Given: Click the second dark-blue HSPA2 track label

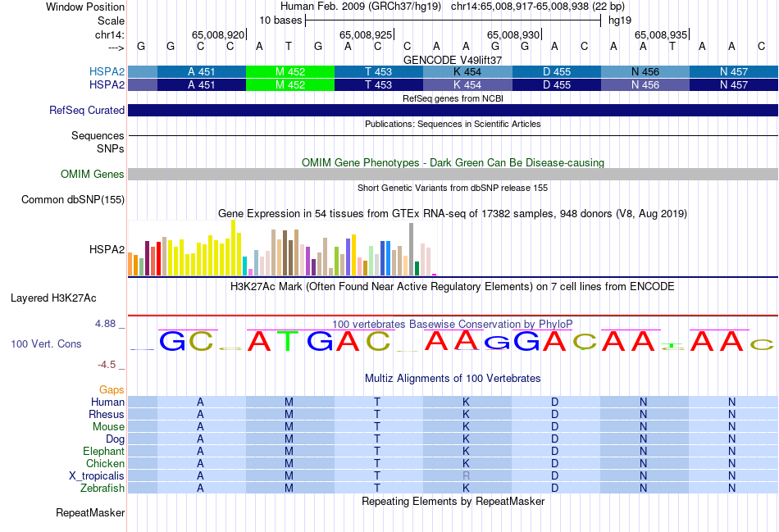Looking at the screenshot, I should click(x=107, y=85).
